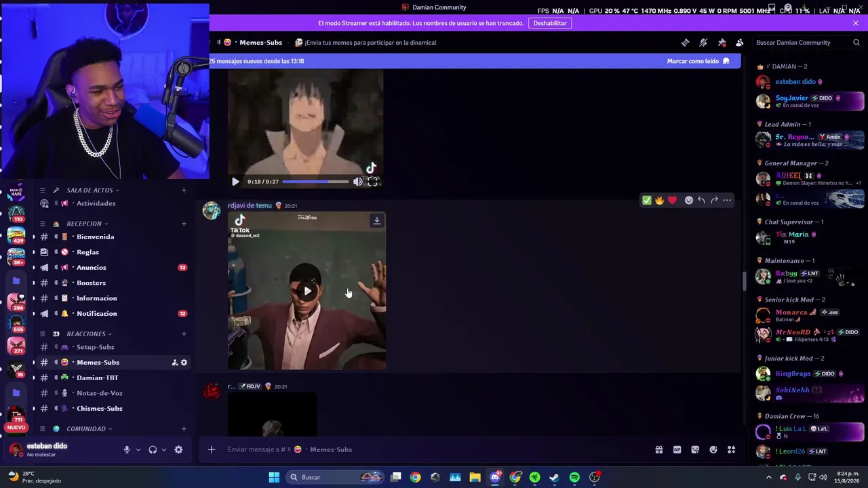
Task: Click the search magnifier icon
Action: click(856, 42)
